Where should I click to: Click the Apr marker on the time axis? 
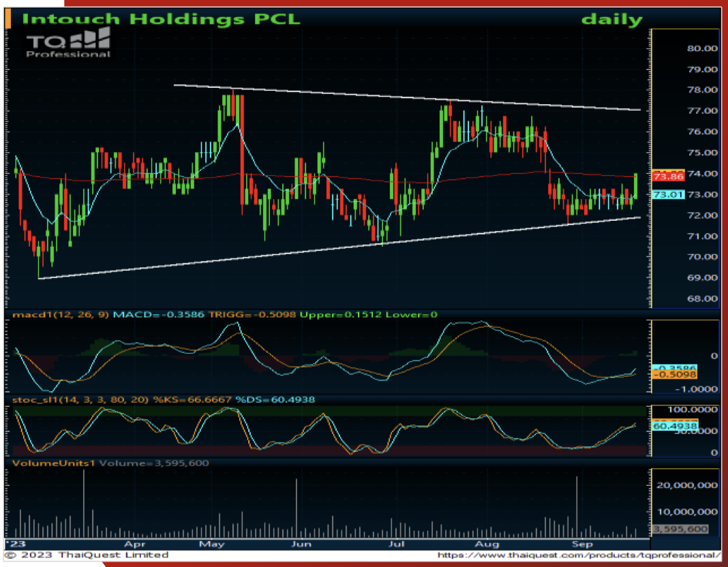point(135,545)
